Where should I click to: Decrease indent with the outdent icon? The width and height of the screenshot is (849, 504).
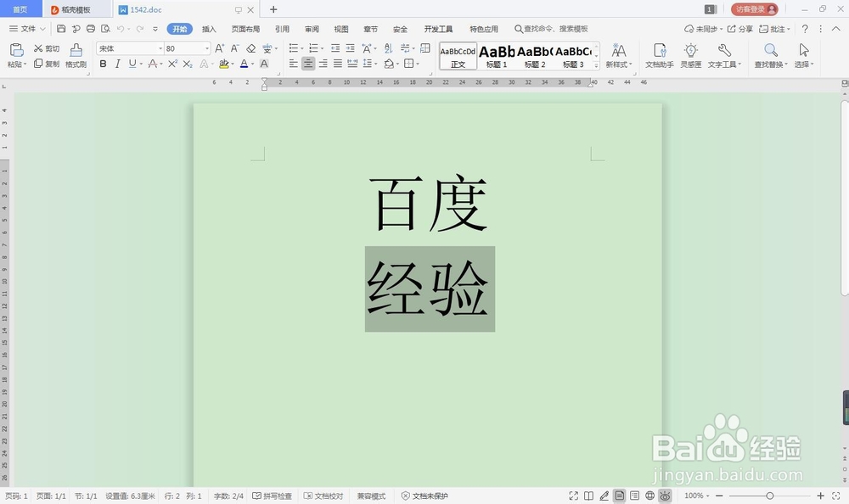(x=335, y=48)
